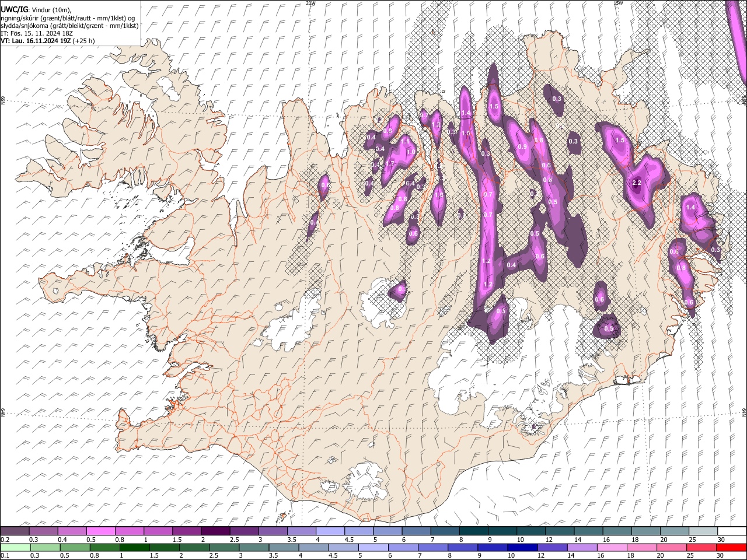This screenshot has height=560, width=747.
Task: Click the "0.2" label under the upper legend
Action: point(5,540)
